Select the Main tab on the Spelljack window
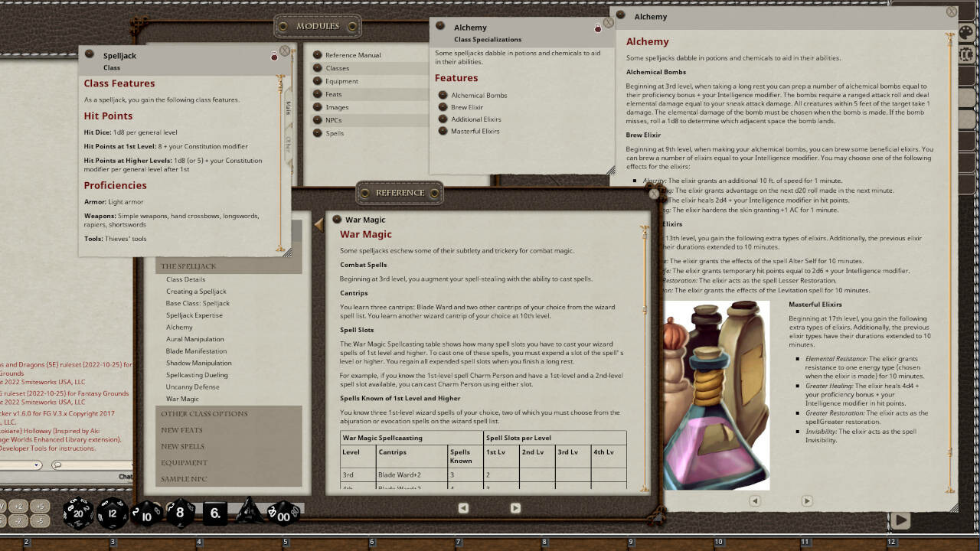Image resolution: width=980 pixels, height=551 pixels. coord(289,108)
